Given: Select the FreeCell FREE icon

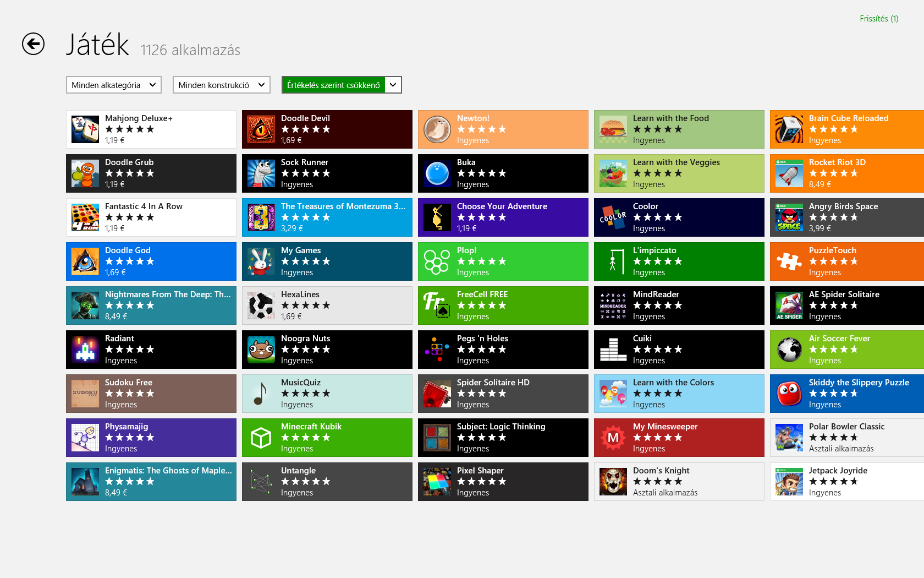Looking at the screenshot, I should click(x=437, y=306).
